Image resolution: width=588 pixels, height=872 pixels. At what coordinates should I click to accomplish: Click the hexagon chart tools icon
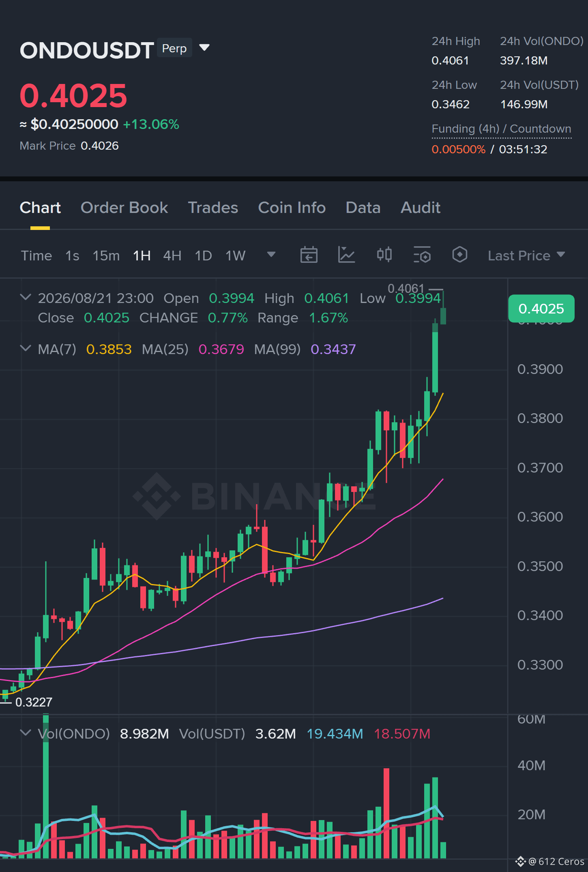[x=459, y=255]
